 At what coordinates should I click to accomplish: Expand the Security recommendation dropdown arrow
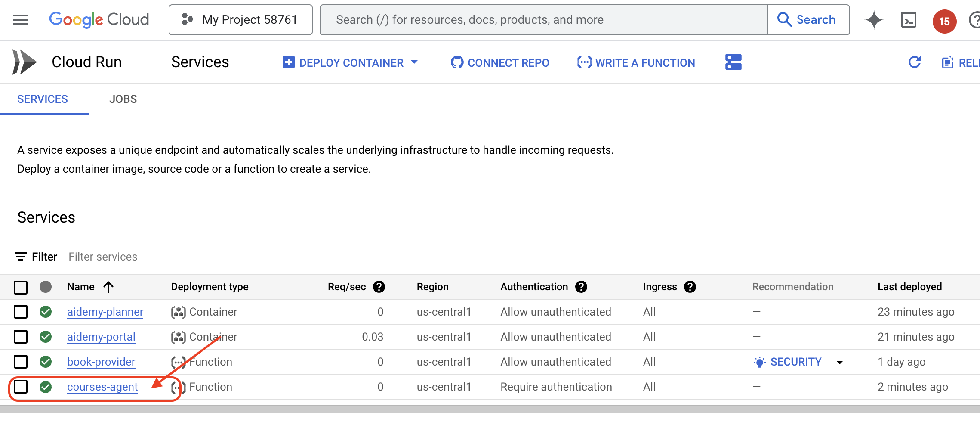coord(839,362)
